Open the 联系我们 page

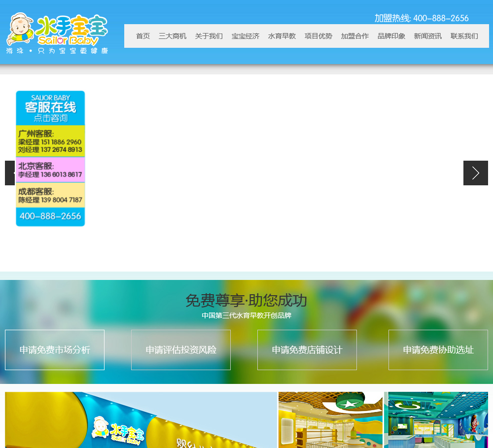pyautogui.click(x=464, y=36)
